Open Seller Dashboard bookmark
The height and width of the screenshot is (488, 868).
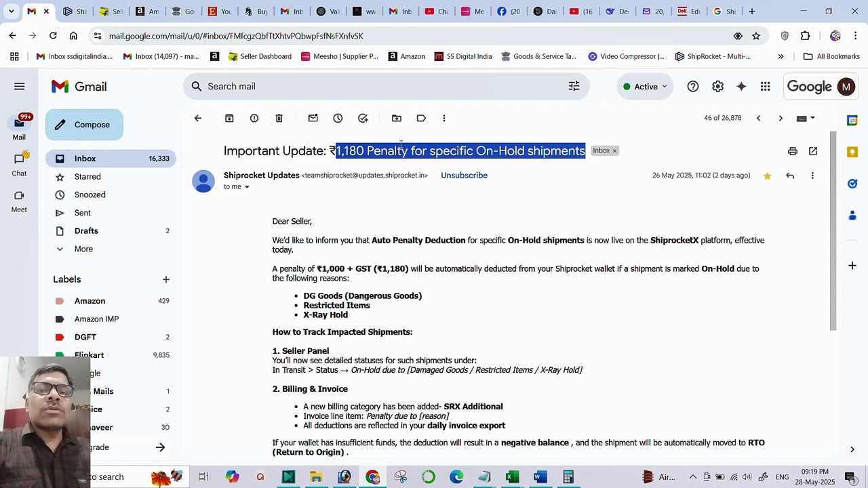click(260, 56)
